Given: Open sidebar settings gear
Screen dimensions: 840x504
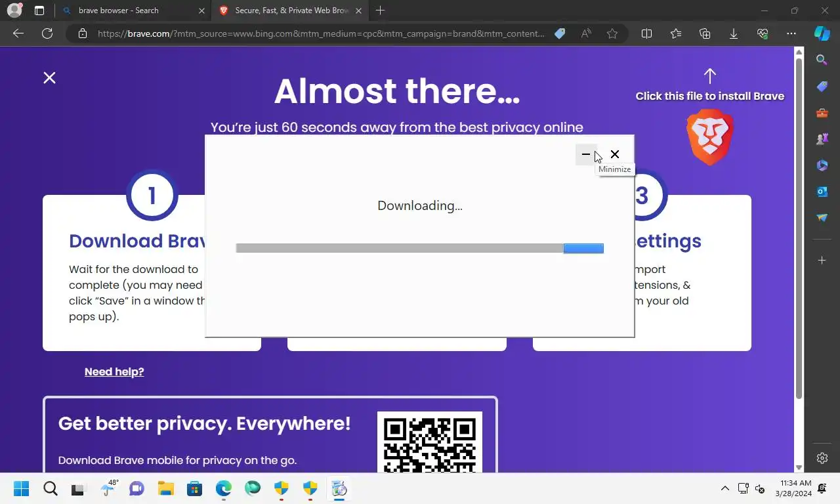Looking at the screenshot, I should coord(822,458).
